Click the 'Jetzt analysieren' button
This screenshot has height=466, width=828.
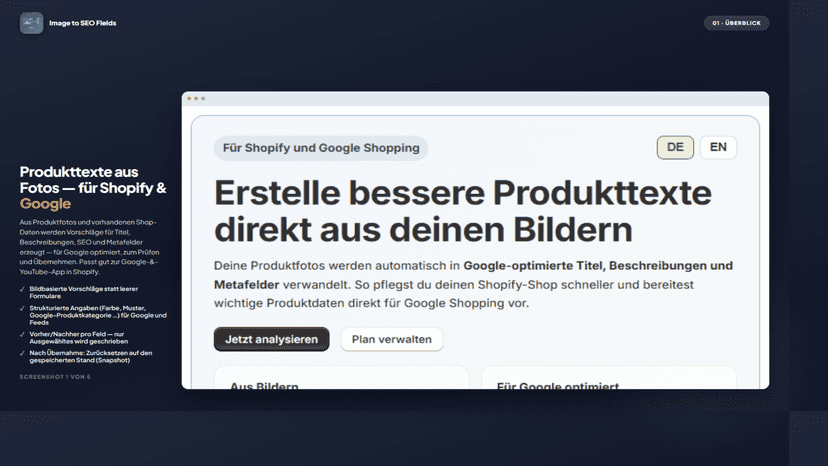[x=271, y=339]
